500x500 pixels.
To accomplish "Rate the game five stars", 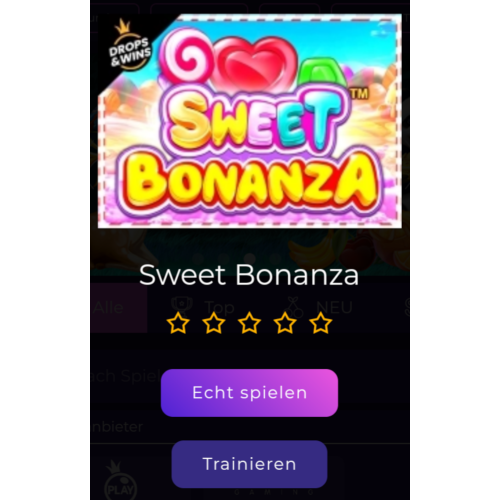I will pyautogui.click(x=321, y=323).
